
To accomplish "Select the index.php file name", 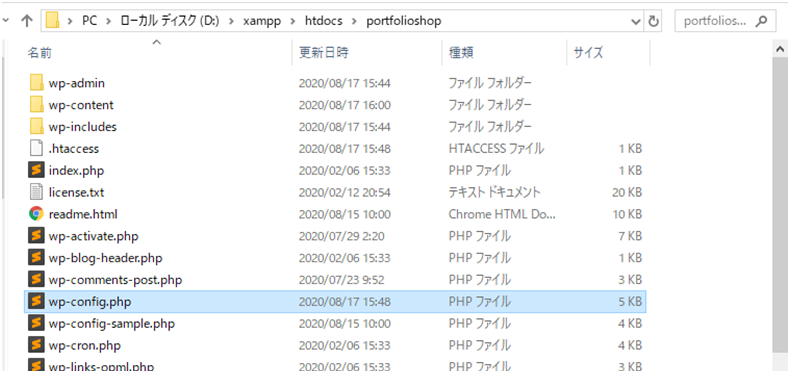I will [x=76, y=170].
